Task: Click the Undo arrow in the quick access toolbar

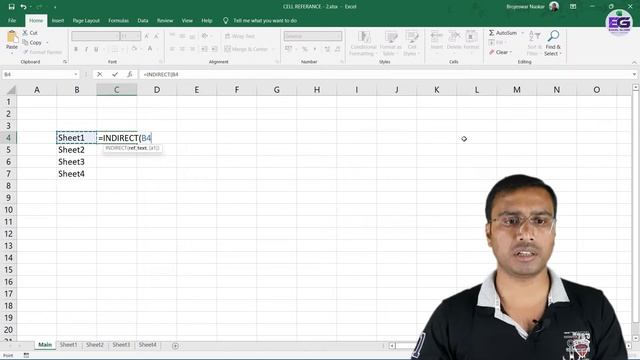Action: (x=24, y=7)
